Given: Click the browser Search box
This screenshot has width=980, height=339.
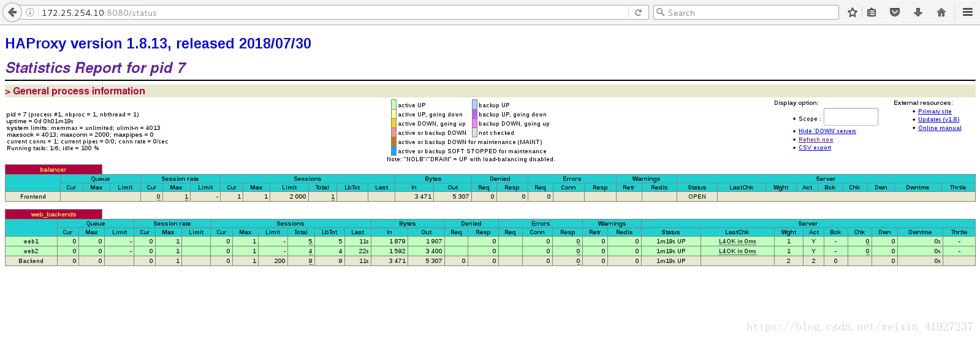Looking at the screenshot, I should pos(746,12).
